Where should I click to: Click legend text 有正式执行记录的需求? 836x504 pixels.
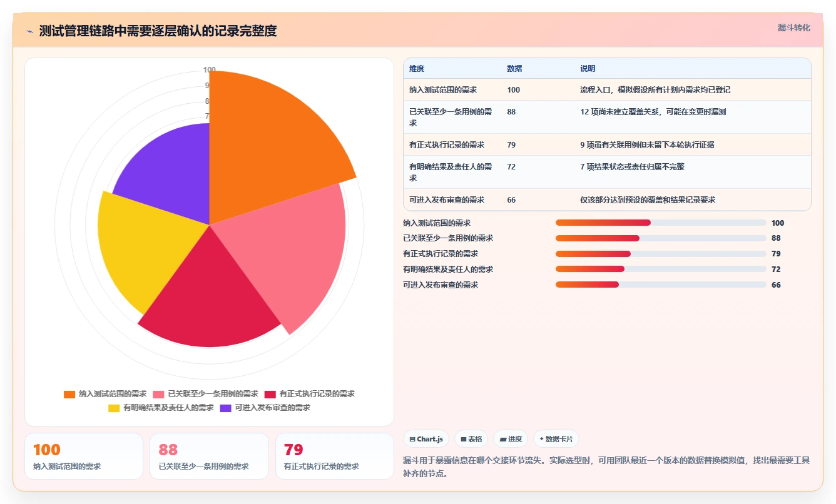pyautogui.click(x=317, y=395)
